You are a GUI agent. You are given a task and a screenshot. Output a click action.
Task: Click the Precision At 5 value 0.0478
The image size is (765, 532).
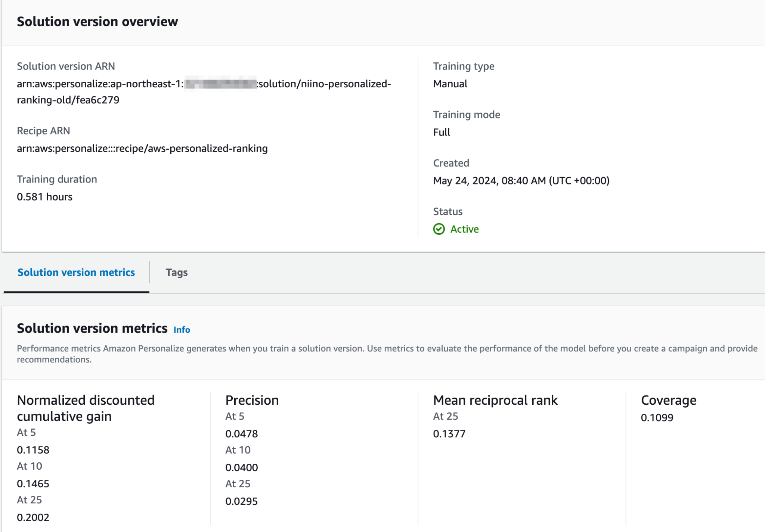click(241, 434)
